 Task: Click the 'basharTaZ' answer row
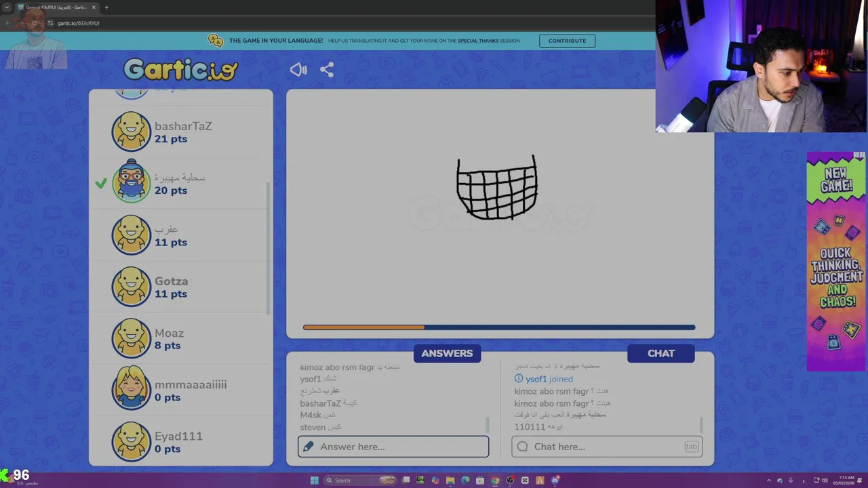328,403
